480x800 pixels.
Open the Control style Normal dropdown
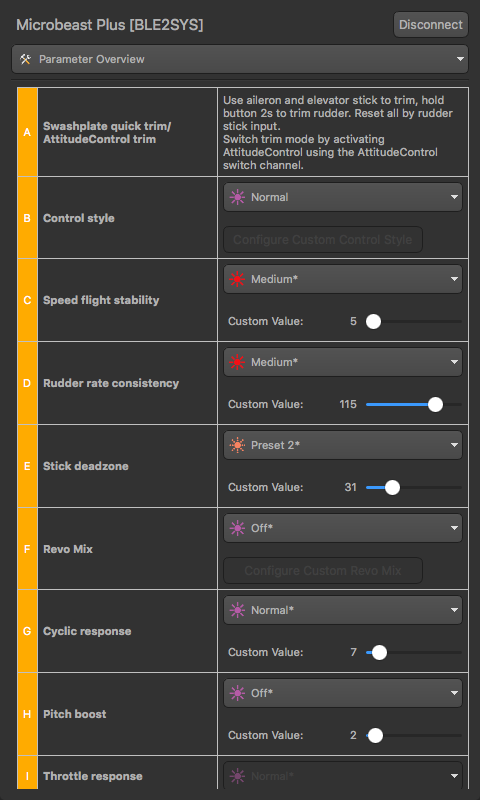[x=343, y=197]
